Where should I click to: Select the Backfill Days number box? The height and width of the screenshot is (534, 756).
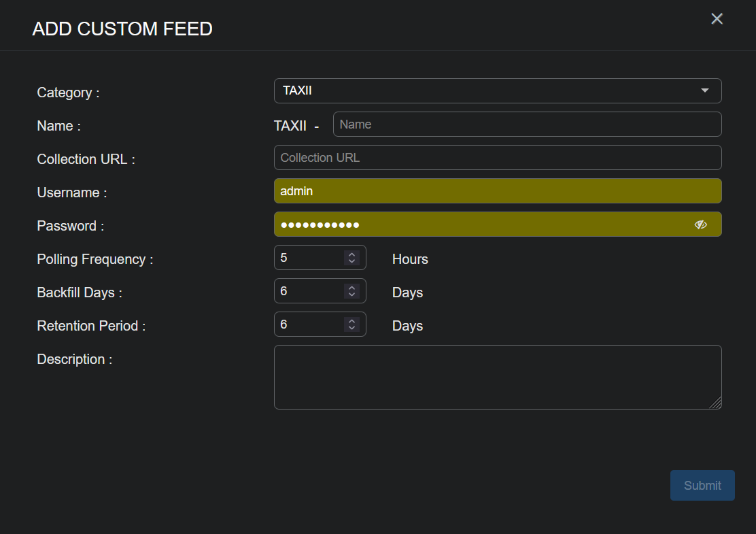(x=308, y=291)
